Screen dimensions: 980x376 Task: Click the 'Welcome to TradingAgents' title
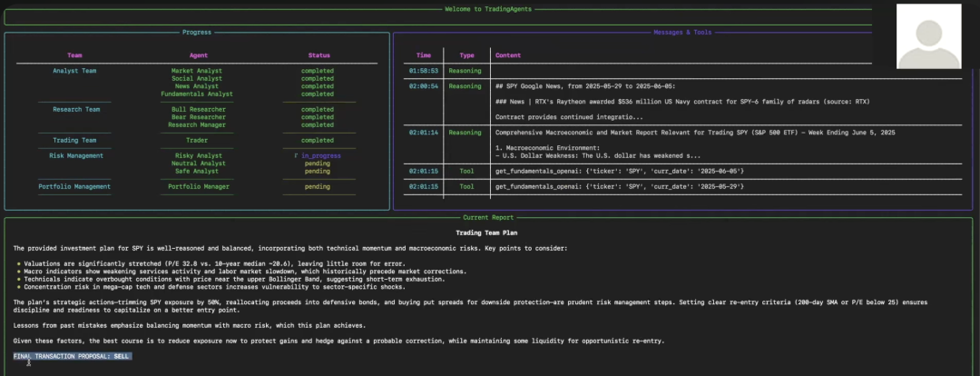488,9
